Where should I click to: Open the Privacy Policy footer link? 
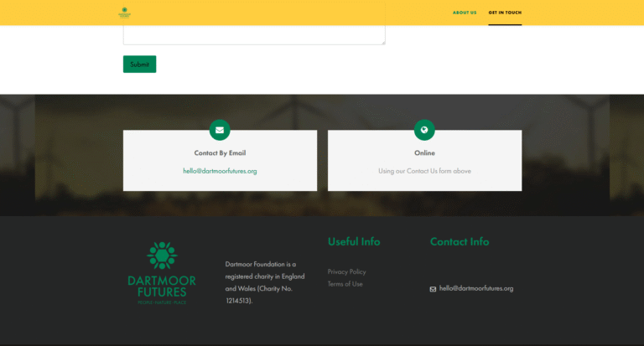[346, 271]
